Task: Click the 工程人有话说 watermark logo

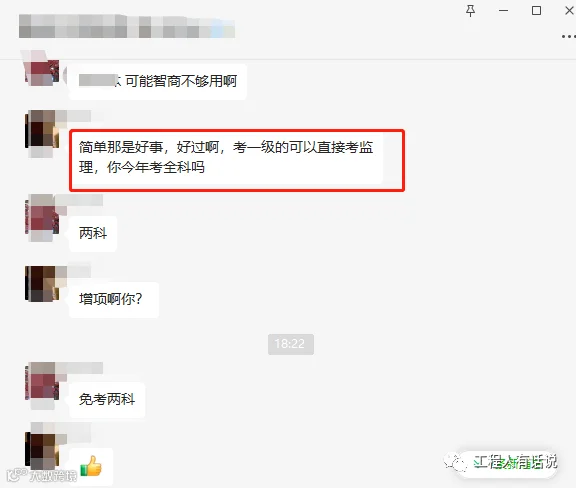Action: pos(502,463)
